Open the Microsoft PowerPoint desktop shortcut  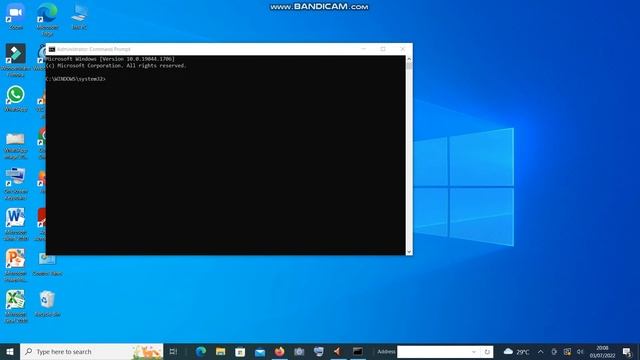pyautogui.click(x=16, y=265)
